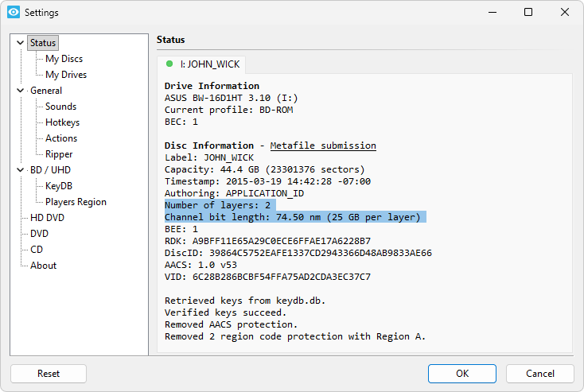
Task: Select Sounds under General
Action: (x=60, y=107)
